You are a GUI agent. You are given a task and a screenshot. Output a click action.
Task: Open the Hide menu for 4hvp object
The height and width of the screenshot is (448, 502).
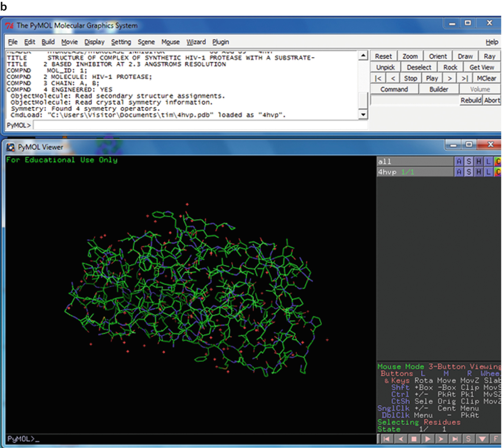(x=479, y=172)
